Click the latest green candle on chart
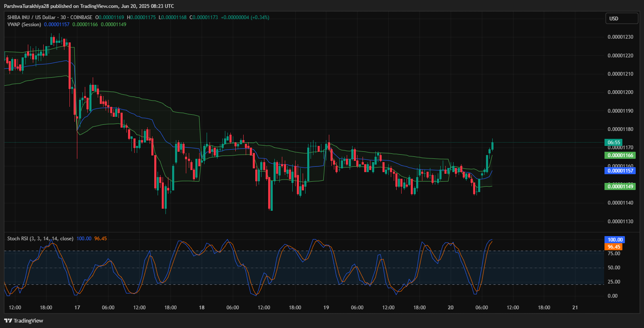The image size is (644, 328). point(492,146)
